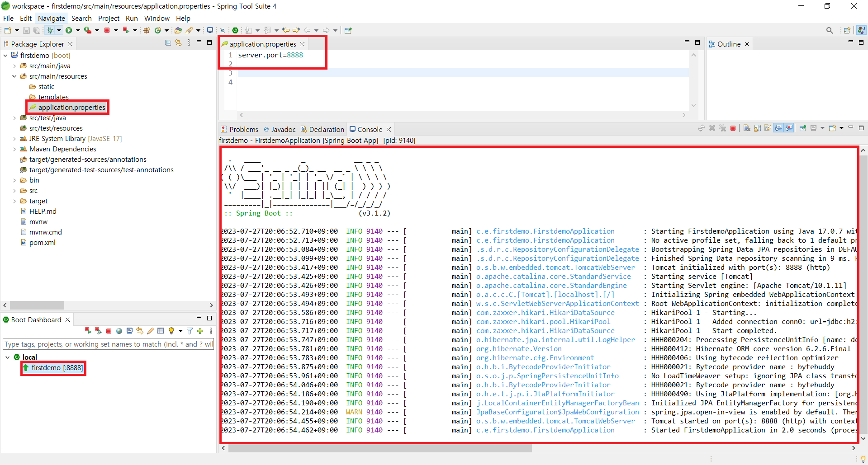Screen dimensions: 868x465
Task: Click line 1 server.port=8888 in editor
Action: (x=270, y=55)
